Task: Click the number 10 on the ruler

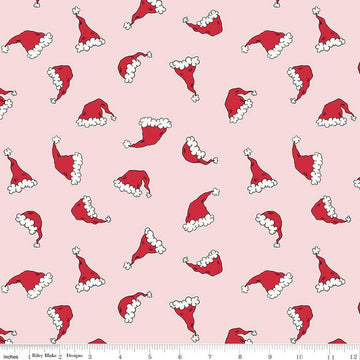Action: click(x=299, y=357)
